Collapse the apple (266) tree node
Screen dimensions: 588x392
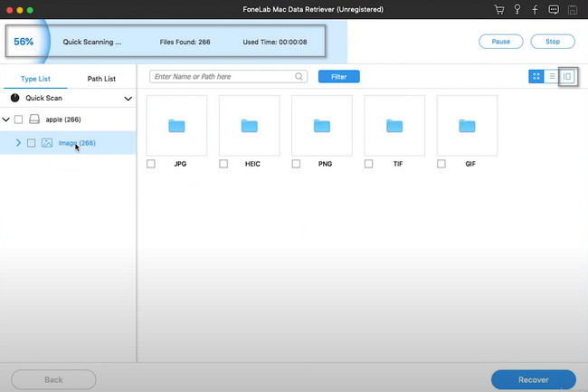pyautogui.click(x=6, y=120)
